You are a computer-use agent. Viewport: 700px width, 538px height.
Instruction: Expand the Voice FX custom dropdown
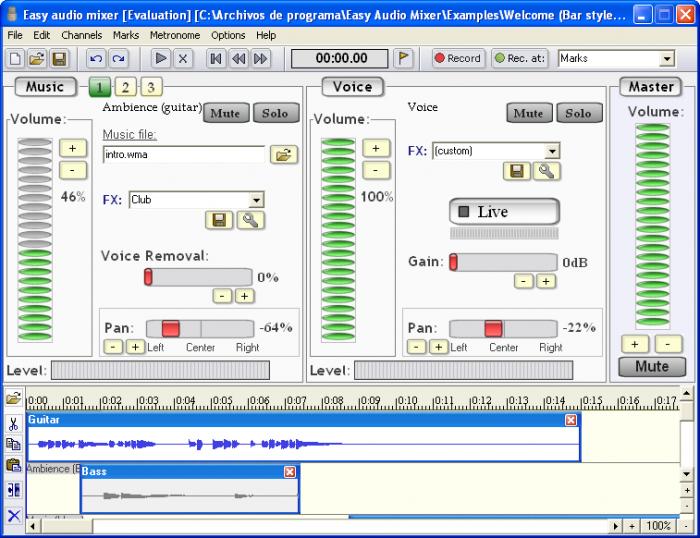(552, 151)
